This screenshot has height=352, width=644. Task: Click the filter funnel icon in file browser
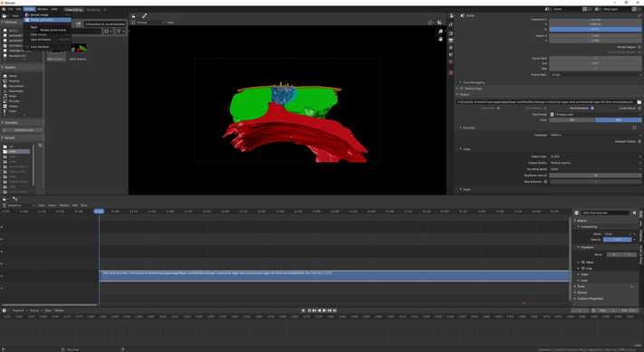119,31
